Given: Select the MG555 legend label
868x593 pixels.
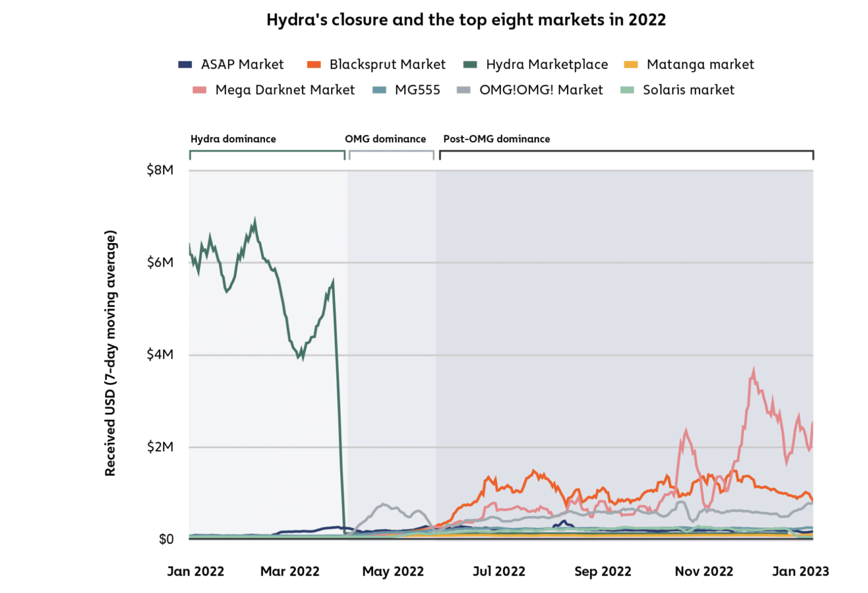Looking at the screenshot, I should (x=418, y=90).
